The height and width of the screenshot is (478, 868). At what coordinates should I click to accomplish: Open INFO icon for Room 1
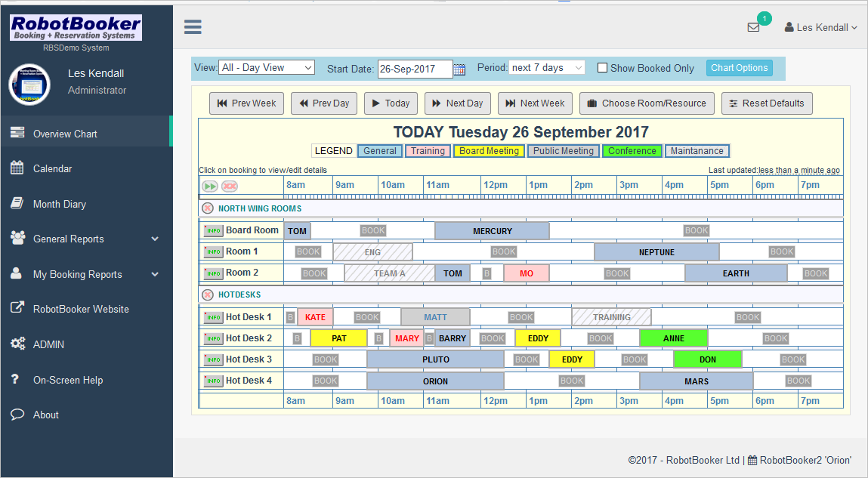click(x=213, y=251)
